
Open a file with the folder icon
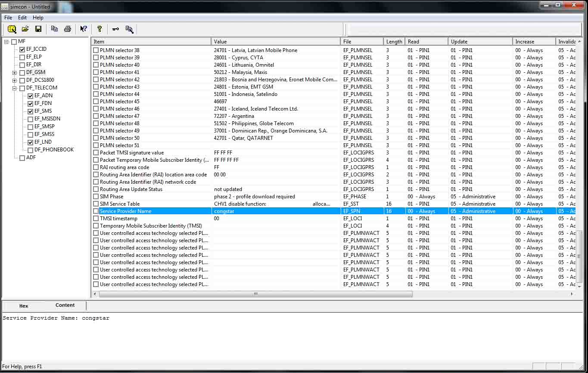click(x=25, y=29)
